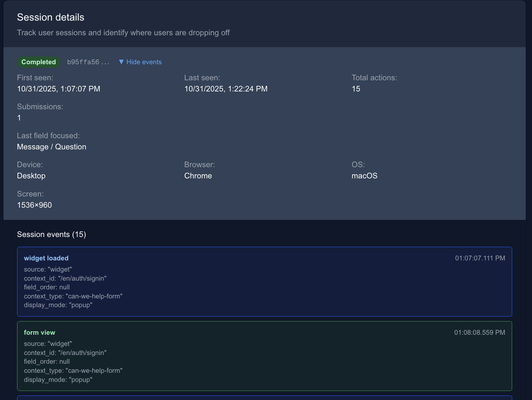Viewport: 532px width, 400px height.
Task: Select the Last seen timestamp value
Action: tap(226, 89)
